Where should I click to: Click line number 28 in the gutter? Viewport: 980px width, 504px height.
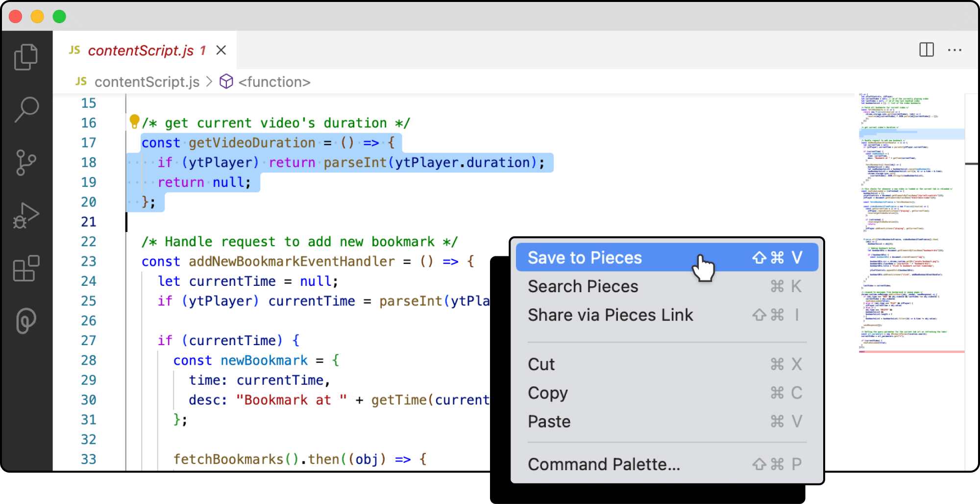89,360
